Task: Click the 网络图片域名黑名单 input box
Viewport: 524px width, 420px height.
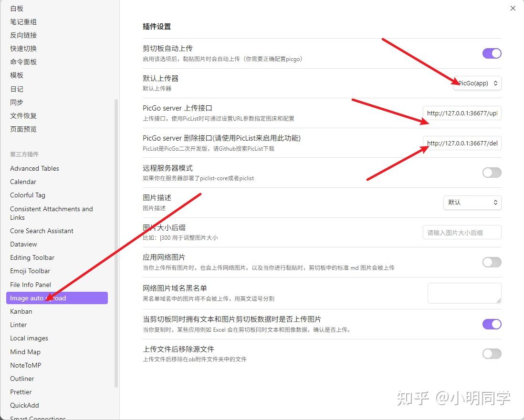Action: 464,293
